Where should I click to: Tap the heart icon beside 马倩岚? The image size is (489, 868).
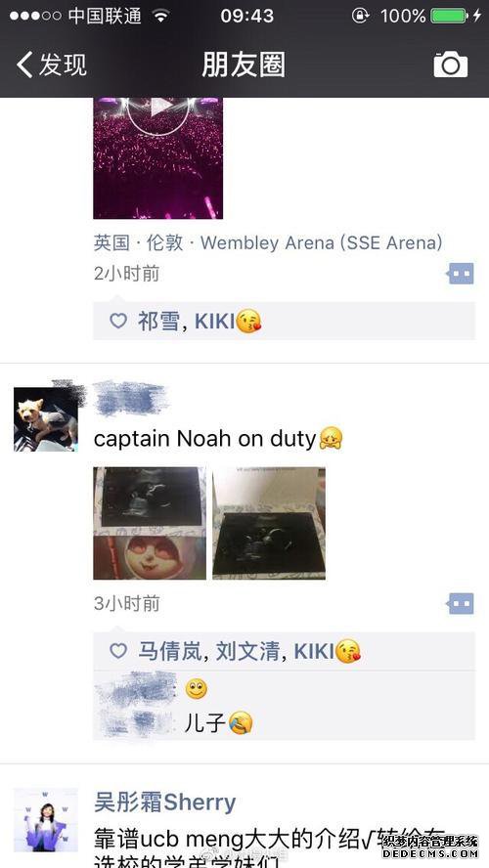(118, 651)
